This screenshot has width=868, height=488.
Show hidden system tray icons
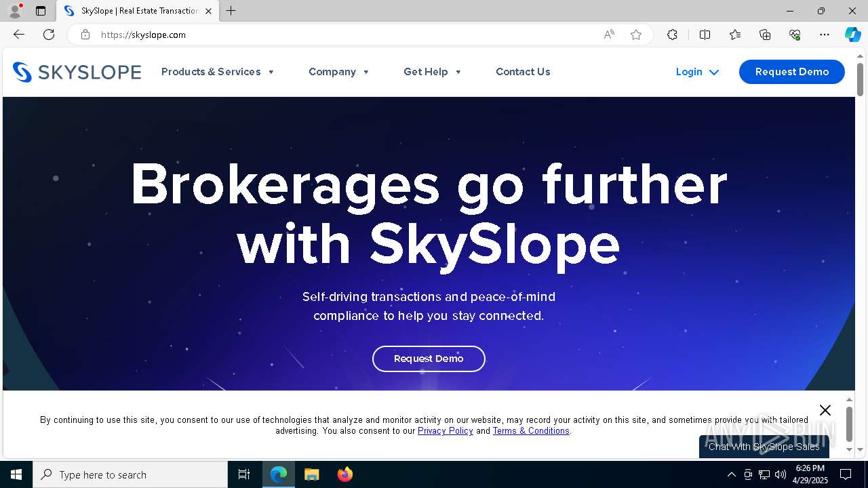pyautogui.click(x=731, y=474)
